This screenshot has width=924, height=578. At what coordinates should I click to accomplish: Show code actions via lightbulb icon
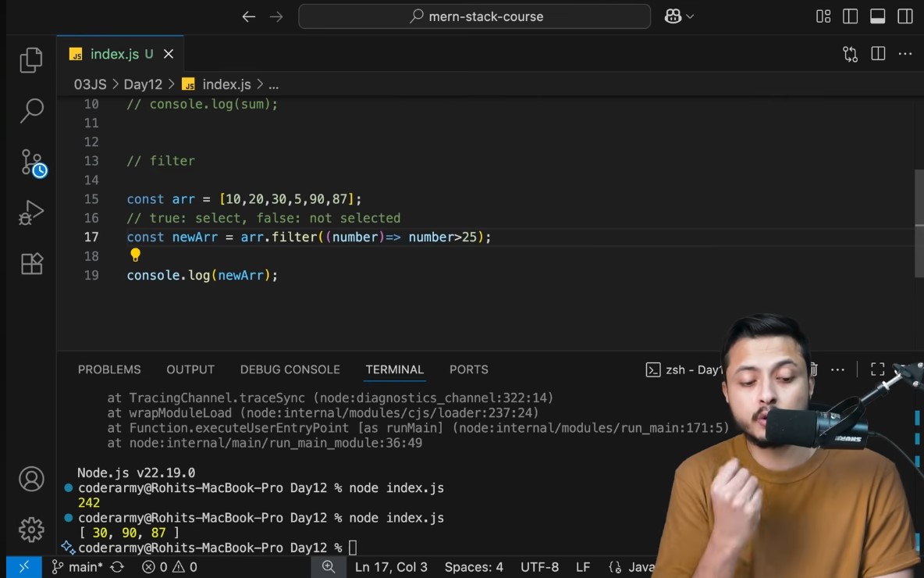(x=136, y=255)
